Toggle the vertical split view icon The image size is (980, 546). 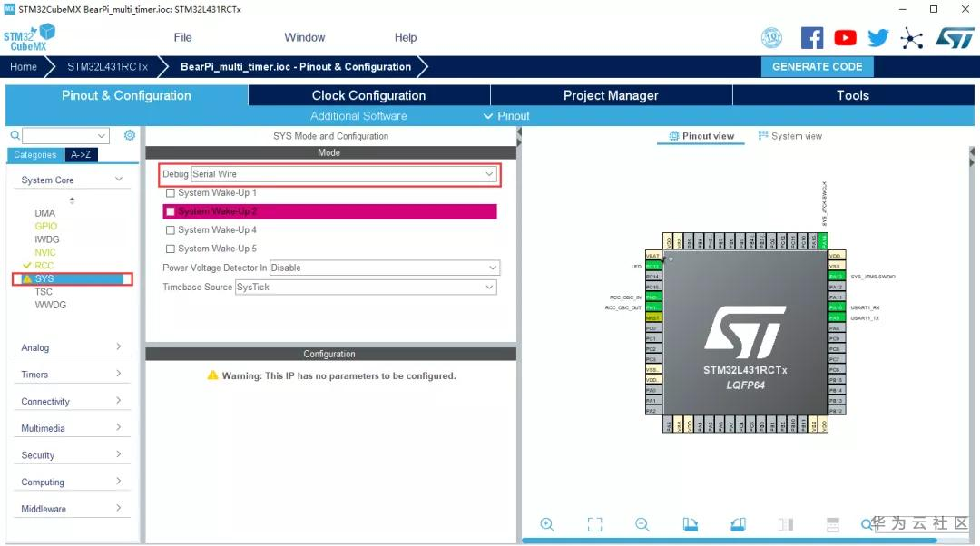tap(786, 524)
